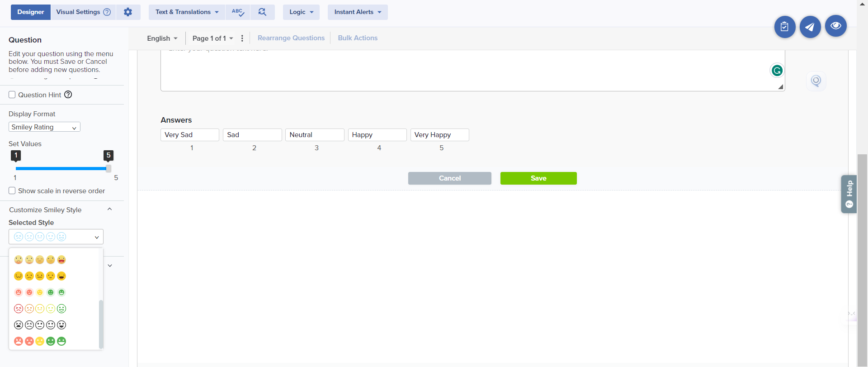This screenshot has width=868, height=367.
Task: Collapse the Customize Smiley Style section
Action: pos(109,210)
